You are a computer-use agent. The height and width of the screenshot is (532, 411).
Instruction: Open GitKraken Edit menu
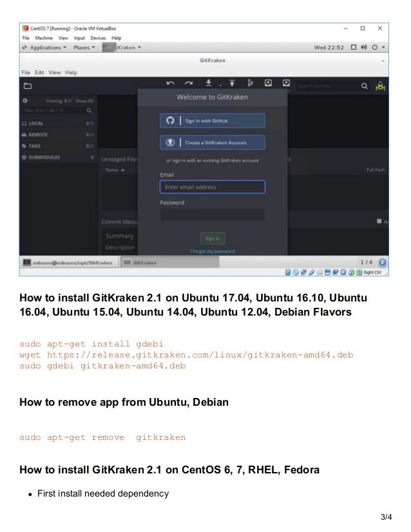(x=39, y=72)
